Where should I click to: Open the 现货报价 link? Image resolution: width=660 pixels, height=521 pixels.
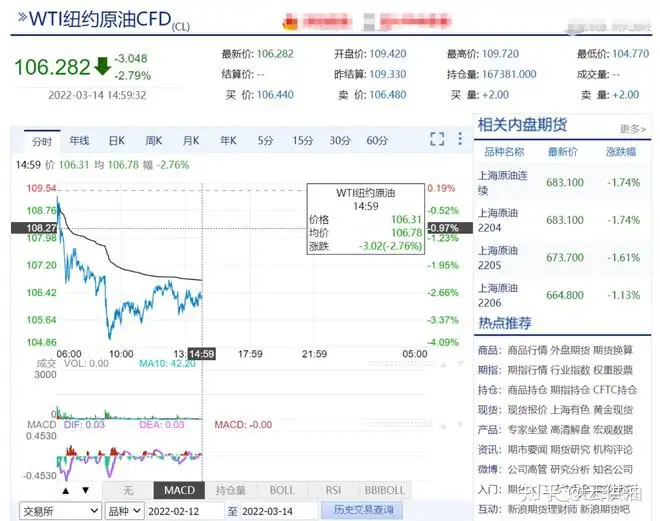(x=527, y=410)
